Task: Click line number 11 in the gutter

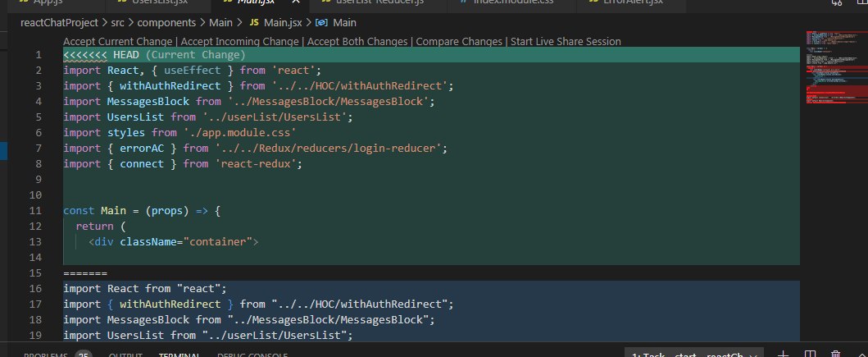Action: (x=36, y=211)
